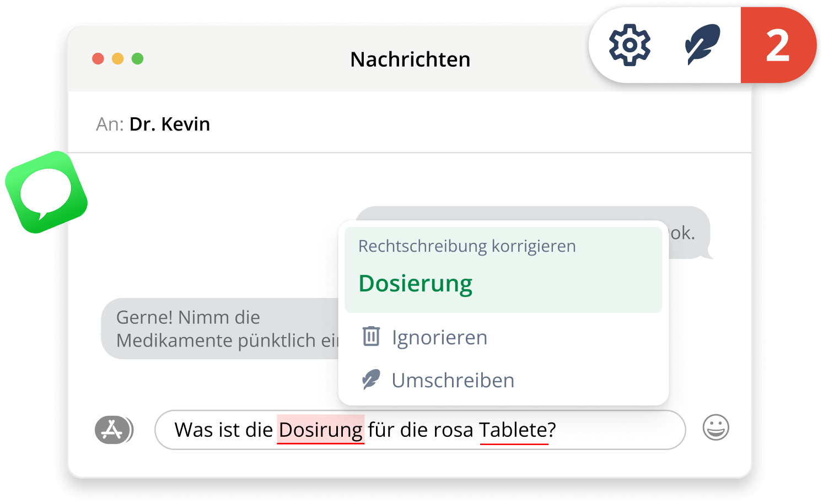Click the gray Gerne! Nimm die message bubble

tap(187, 328)
